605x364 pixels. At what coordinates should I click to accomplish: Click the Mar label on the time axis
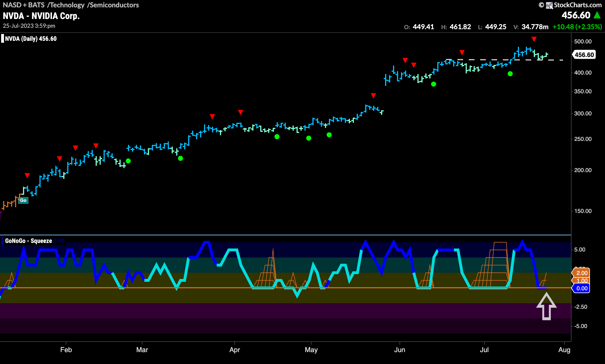coord(142,350)
